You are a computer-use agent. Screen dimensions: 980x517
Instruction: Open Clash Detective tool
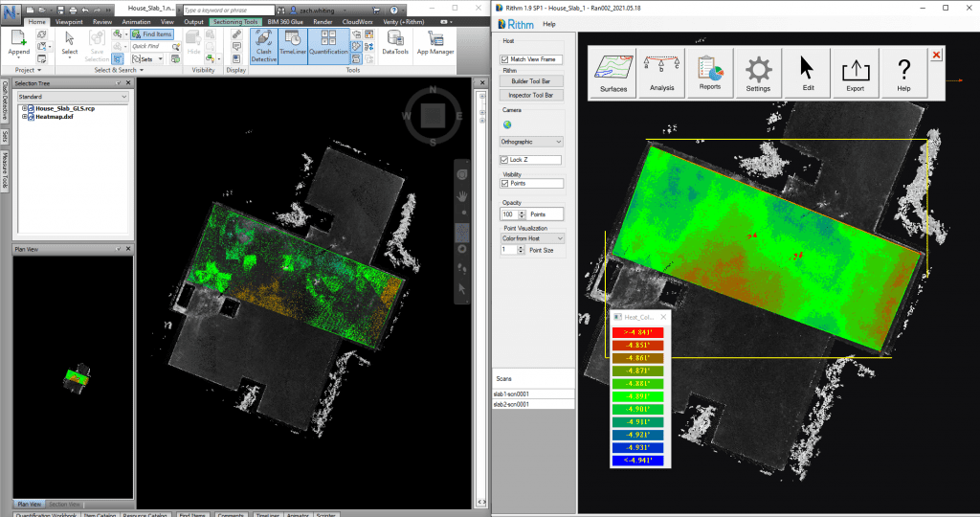(x=264, y=46)
